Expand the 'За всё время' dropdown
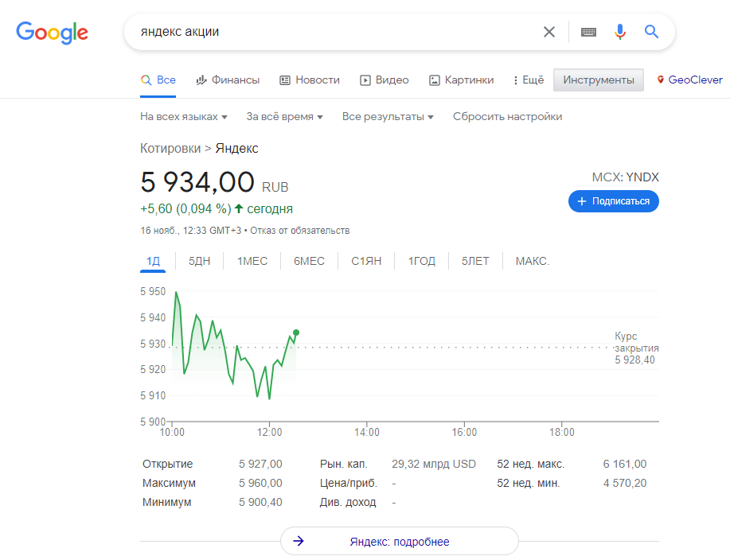 (284, 117)
